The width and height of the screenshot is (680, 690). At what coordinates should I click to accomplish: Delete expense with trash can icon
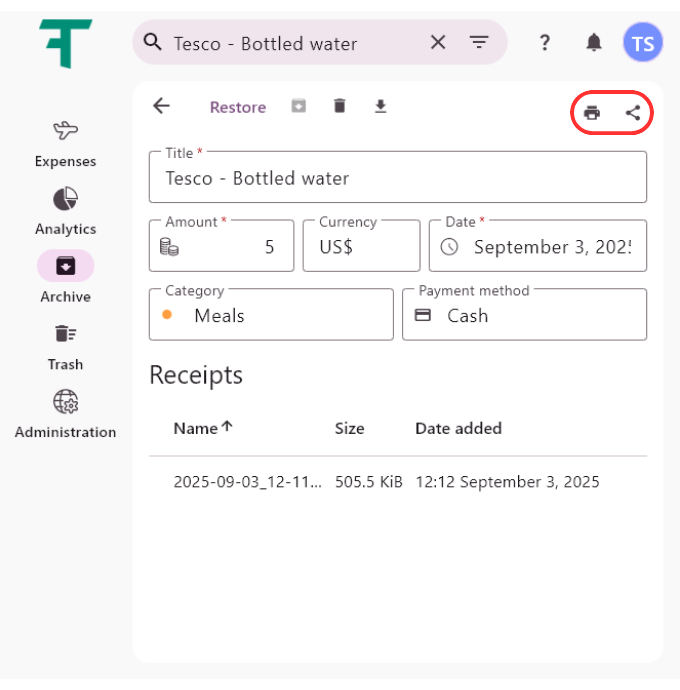[x=340, y=106]
